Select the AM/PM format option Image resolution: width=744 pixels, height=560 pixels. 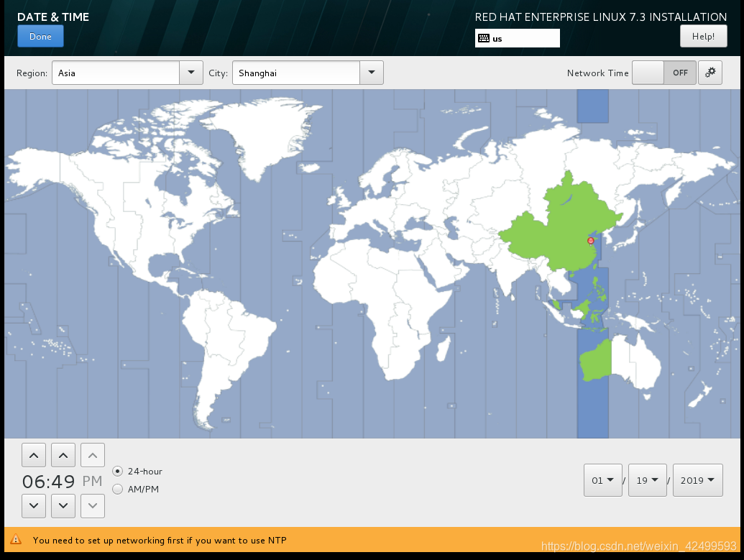(x=136, y=489)
